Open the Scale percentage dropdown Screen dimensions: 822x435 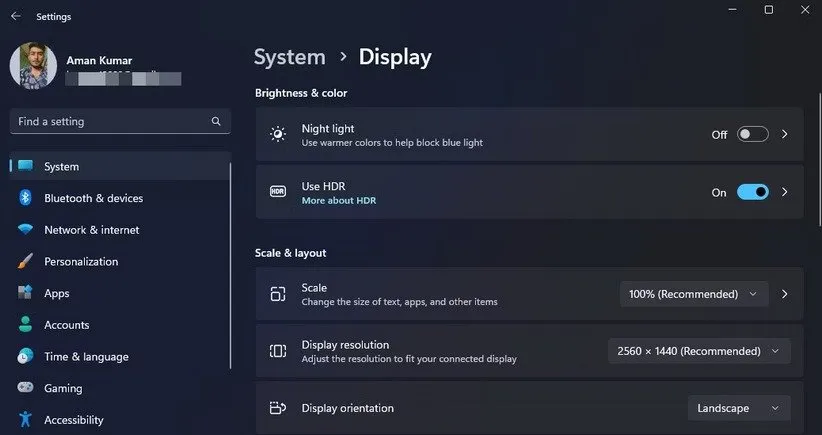(694, 294)
